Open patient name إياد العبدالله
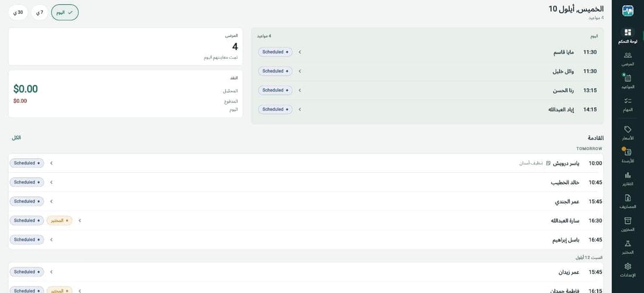Screen dimensions: 644x293 tap(561, 110)
